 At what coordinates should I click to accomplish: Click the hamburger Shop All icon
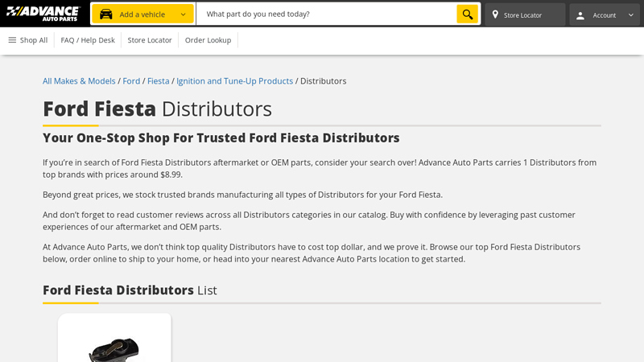click(x=12, y=39)
